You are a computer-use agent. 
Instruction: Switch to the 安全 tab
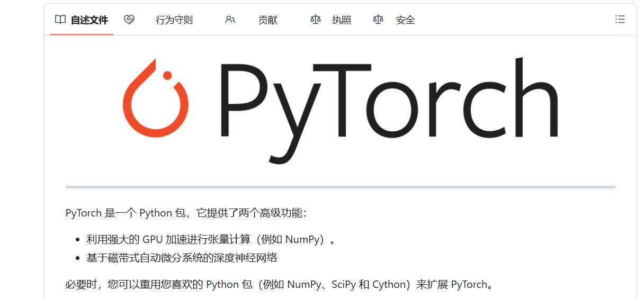[x=406, y=20]
